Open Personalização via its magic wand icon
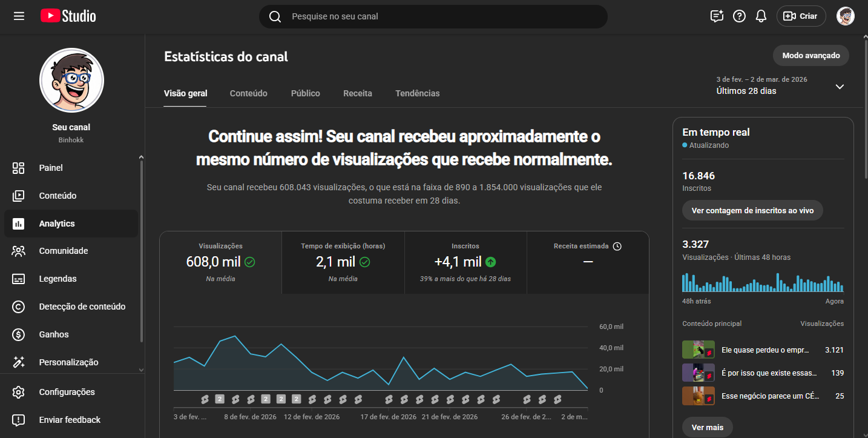This screenshot has width=868, height=438. tap(19, 362)
